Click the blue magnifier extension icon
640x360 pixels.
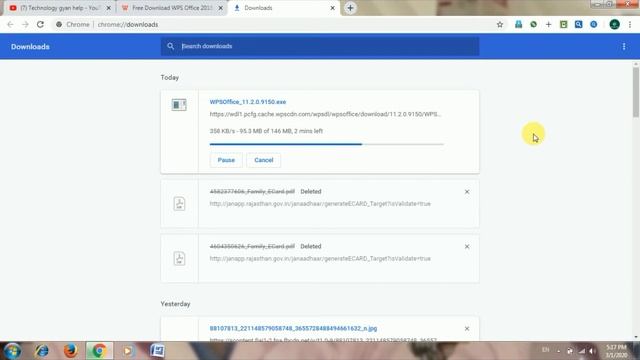pos(578,24)
